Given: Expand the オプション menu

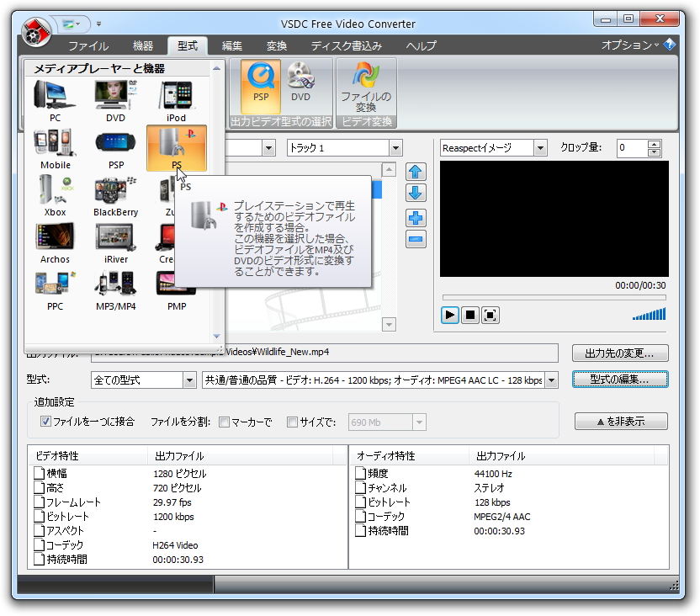Looking at the screenshot, I should pyautogui.click(x=630, y=45).
